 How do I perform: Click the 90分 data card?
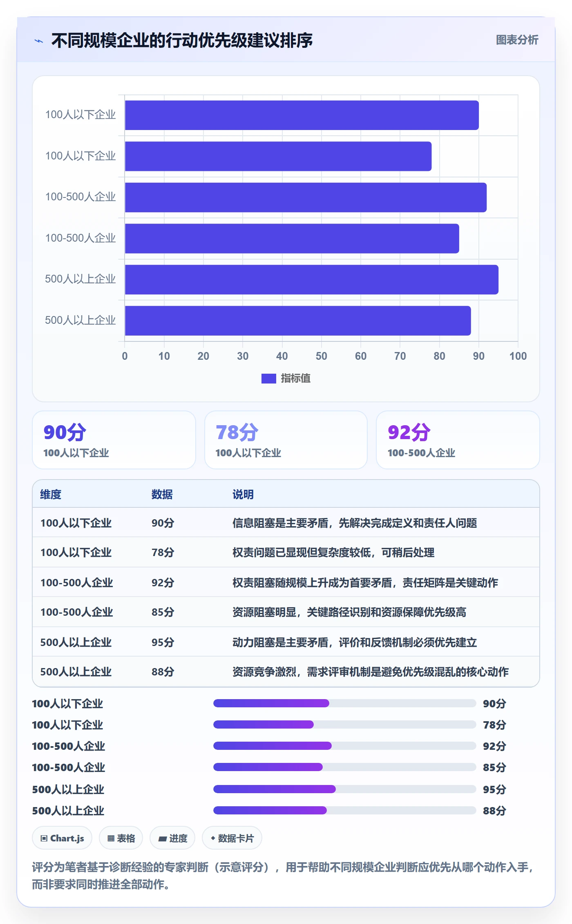[114, 440]
